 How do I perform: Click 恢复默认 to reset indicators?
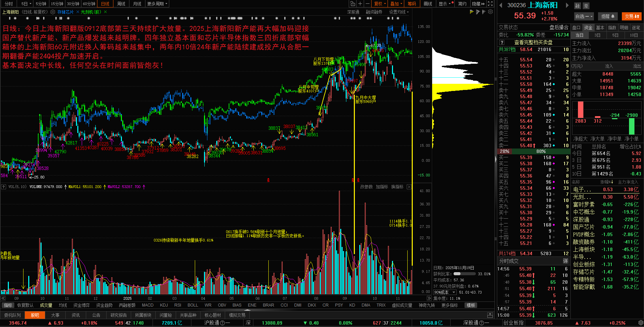[x=26, y=305]
